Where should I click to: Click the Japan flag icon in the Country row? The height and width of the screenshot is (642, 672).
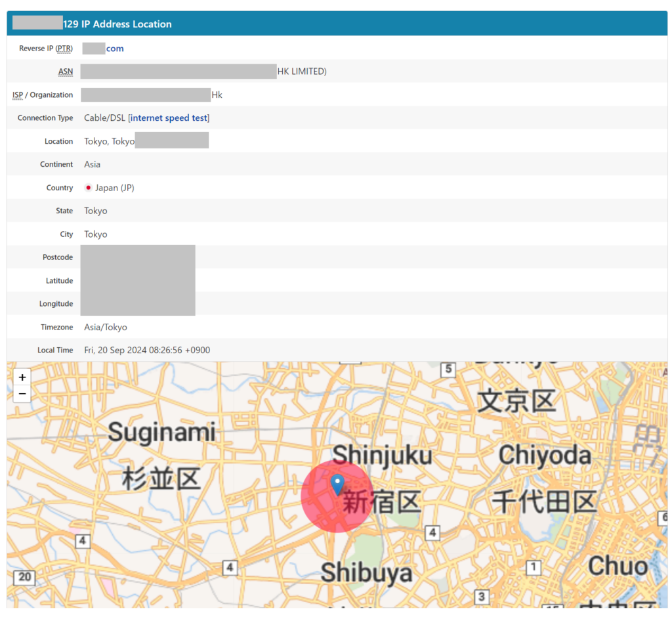tap(88, 187)
